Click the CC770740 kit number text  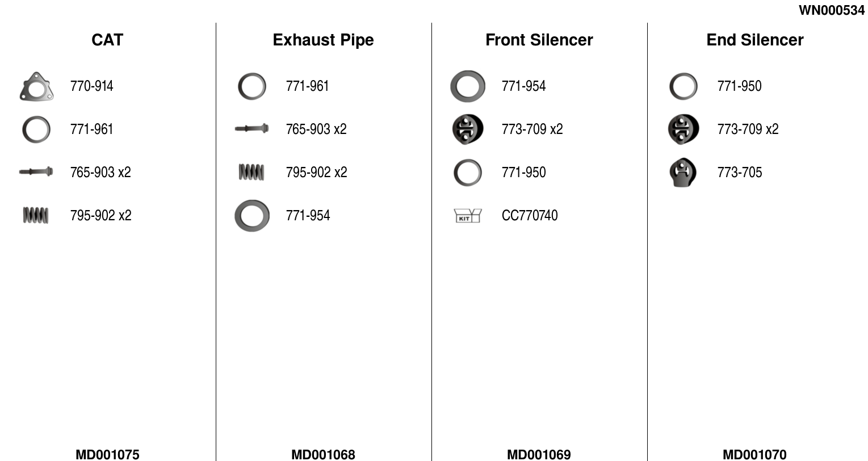pyautogui.click(x=530, y=216)
